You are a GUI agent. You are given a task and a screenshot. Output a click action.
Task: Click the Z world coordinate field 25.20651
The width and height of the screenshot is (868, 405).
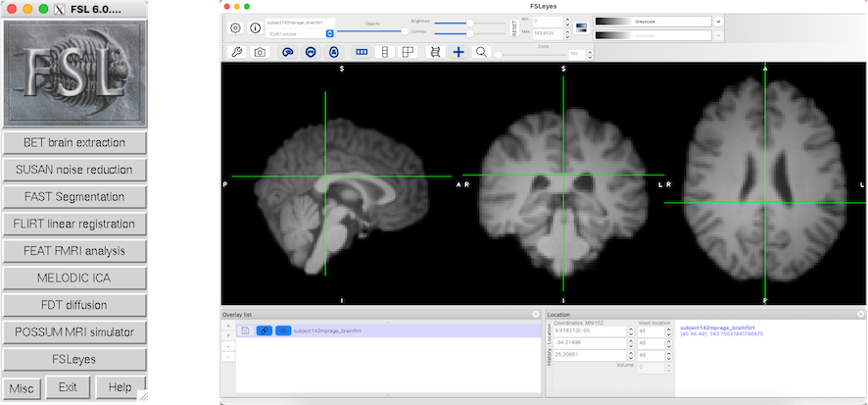(590, 355)
